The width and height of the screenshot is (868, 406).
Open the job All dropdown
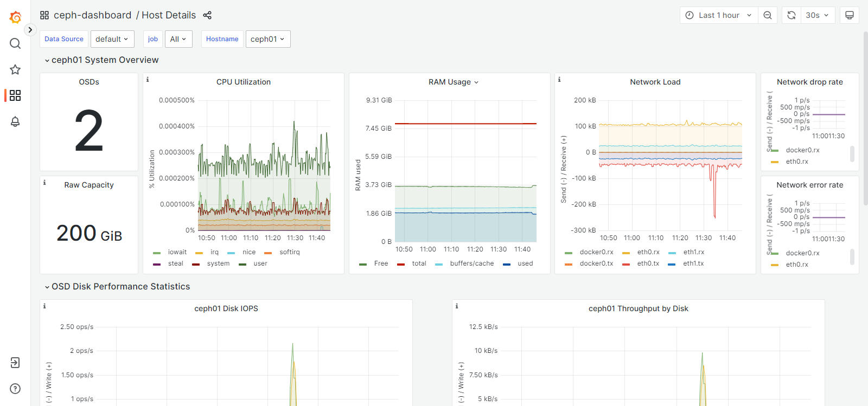click(x=178, y=39)
